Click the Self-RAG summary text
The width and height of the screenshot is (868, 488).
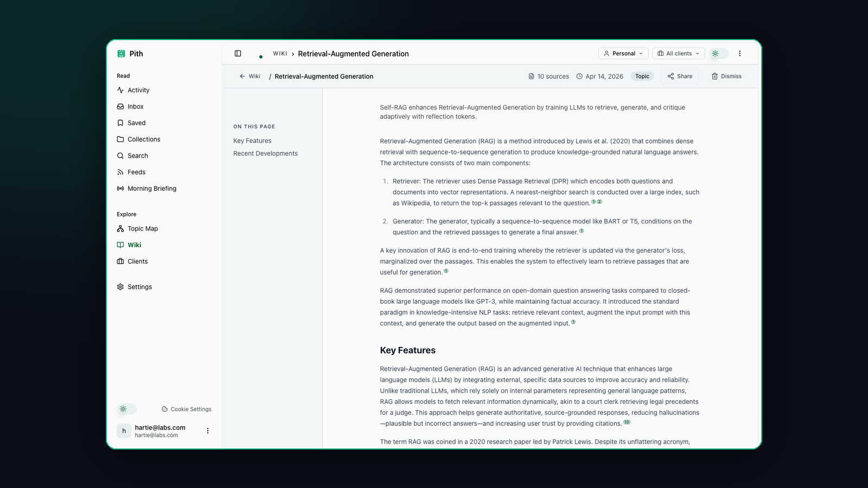pyautogui.click(x=532, y=112)
